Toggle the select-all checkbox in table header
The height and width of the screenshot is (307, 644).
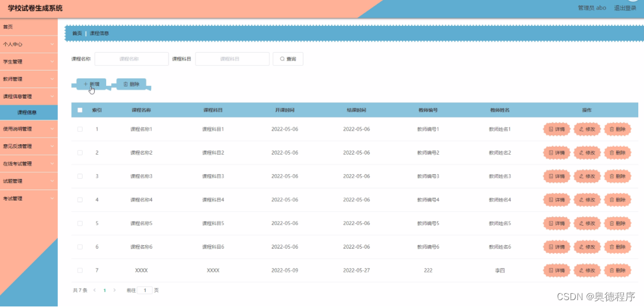pyautogui.click(x=80, y=110)
